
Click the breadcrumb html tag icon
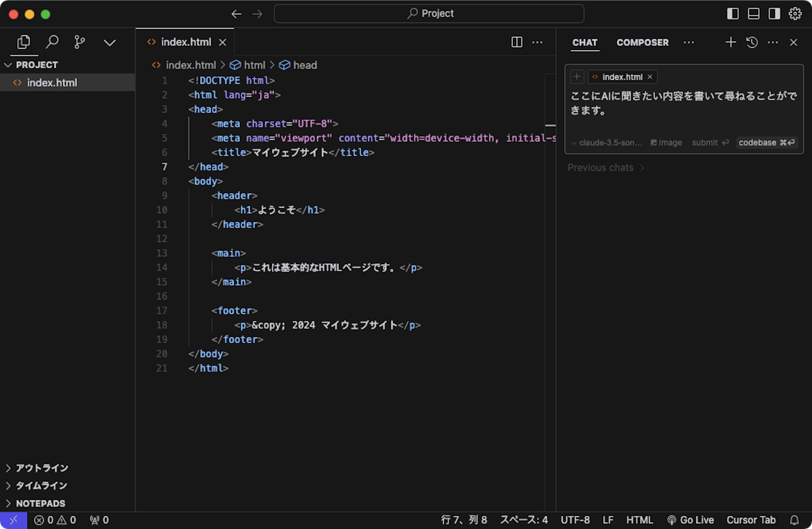236,65
